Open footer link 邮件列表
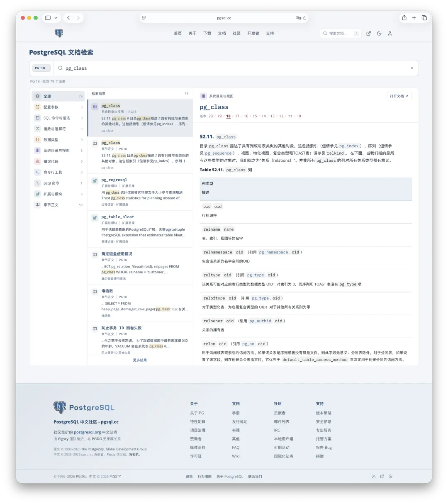The height and width of the screenshot is (504, 448). 282,421
